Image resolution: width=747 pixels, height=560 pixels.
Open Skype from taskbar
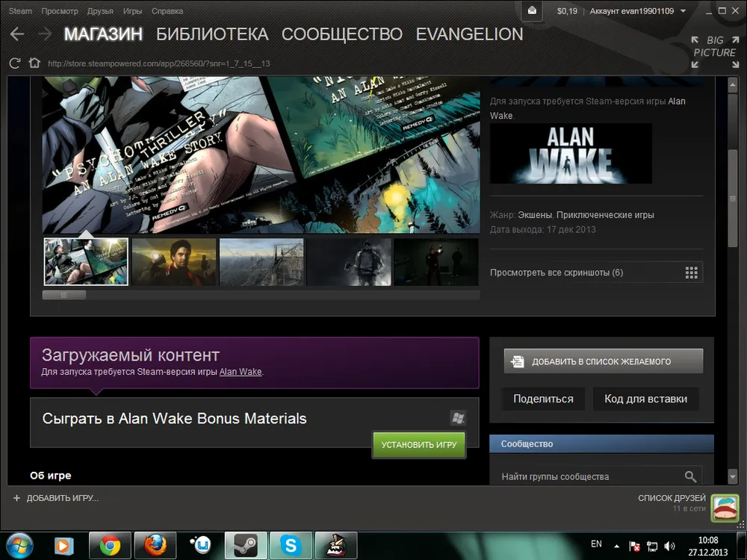291,546
